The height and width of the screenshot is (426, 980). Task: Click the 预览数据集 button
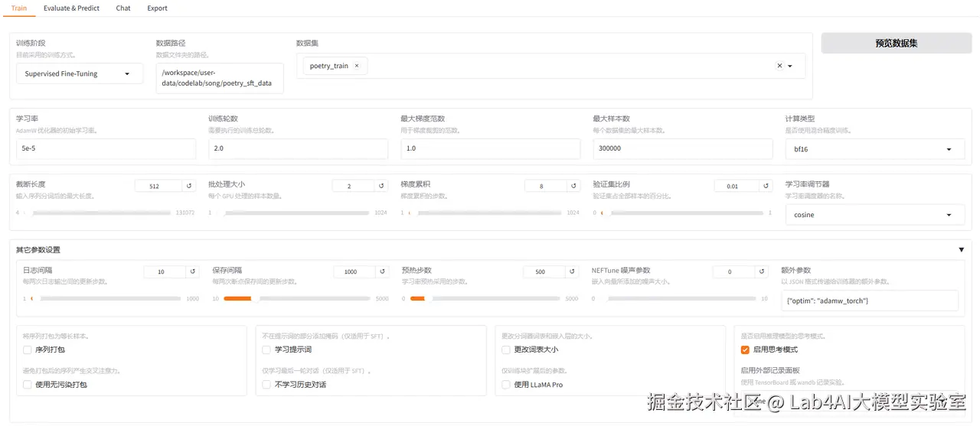click(x=896, y=44)
